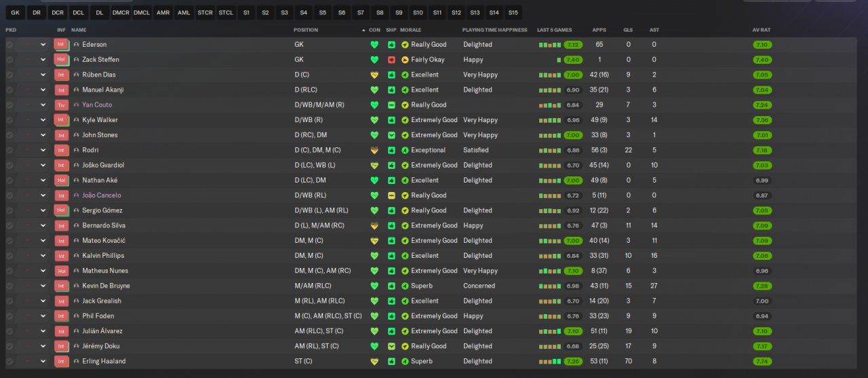Toggle the picked checkbox for Jérémy Doku
Image resolution: width=868 pixels, height=378 pixels.
pos(9,346)
